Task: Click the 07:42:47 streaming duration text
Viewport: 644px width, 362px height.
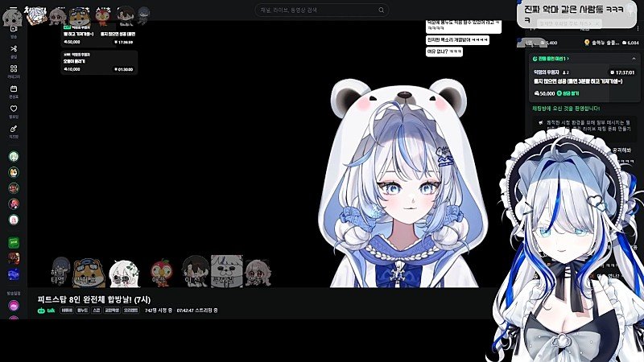Action: click(197, 311)
